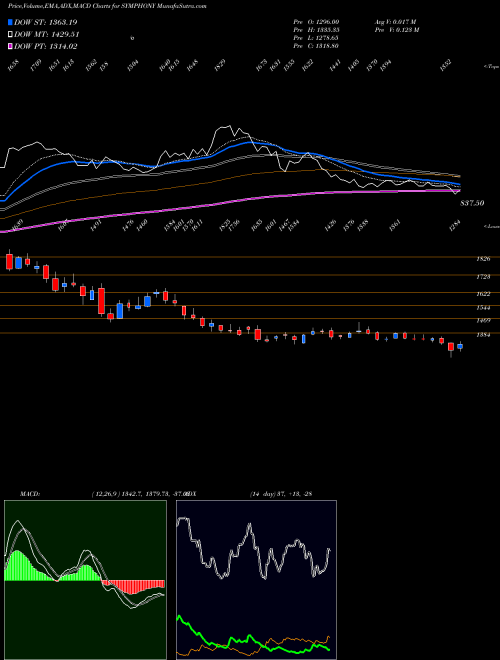The height and width of the screenshot is (660, 500).
Task: Click the 1826 price level label
Action: pos(483,259)
